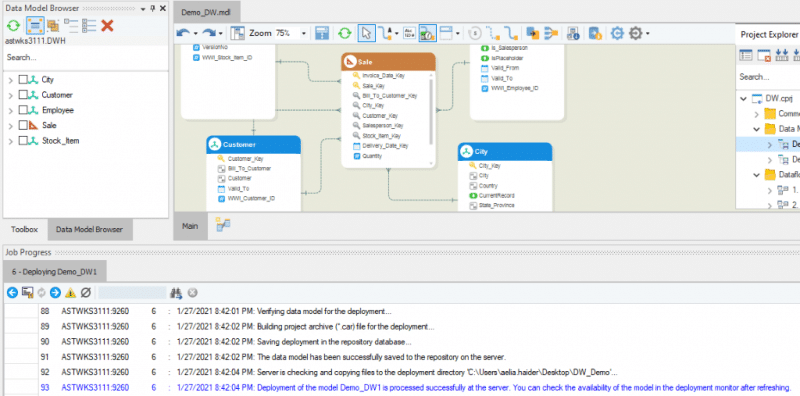Click the deploy model icon with orange badge

[x=594, y=33]
